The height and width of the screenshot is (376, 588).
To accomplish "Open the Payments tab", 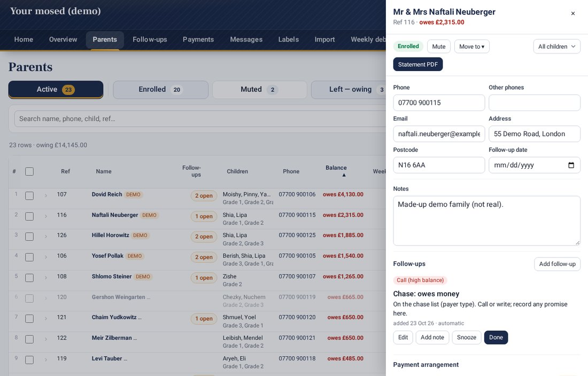I will tap(198, 40).
